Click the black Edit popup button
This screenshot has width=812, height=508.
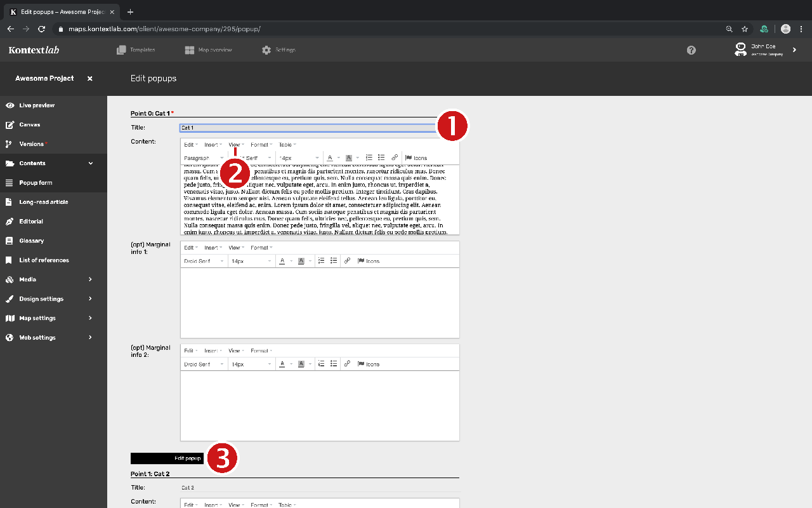[167, 458]
